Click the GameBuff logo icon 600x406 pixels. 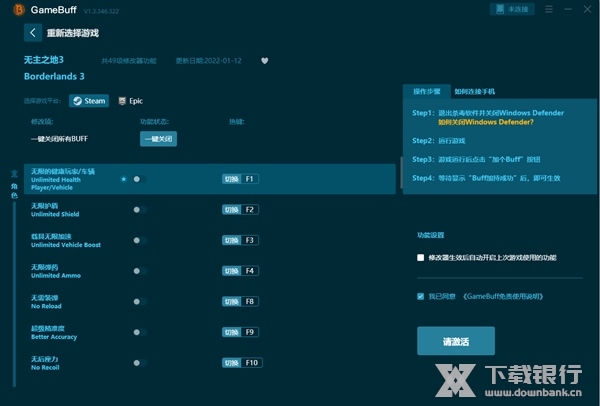(18, 9)
